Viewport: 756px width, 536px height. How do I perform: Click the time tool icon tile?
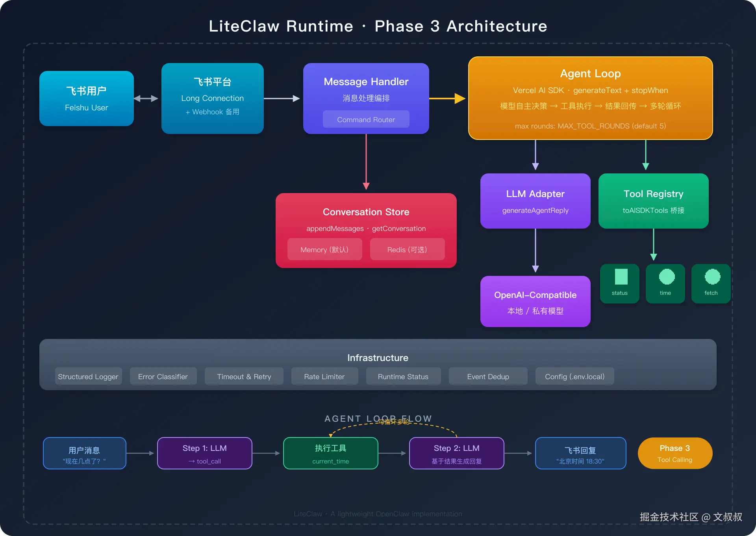click(x=665, y=283)
